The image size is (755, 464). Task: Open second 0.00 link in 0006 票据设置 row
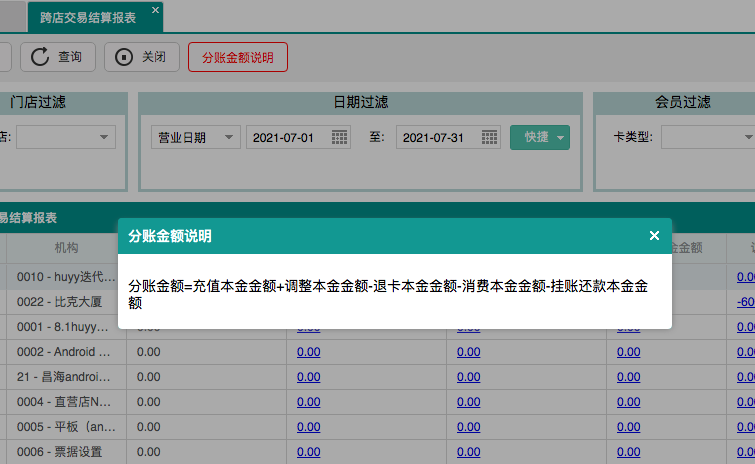(x=469, y=452)
